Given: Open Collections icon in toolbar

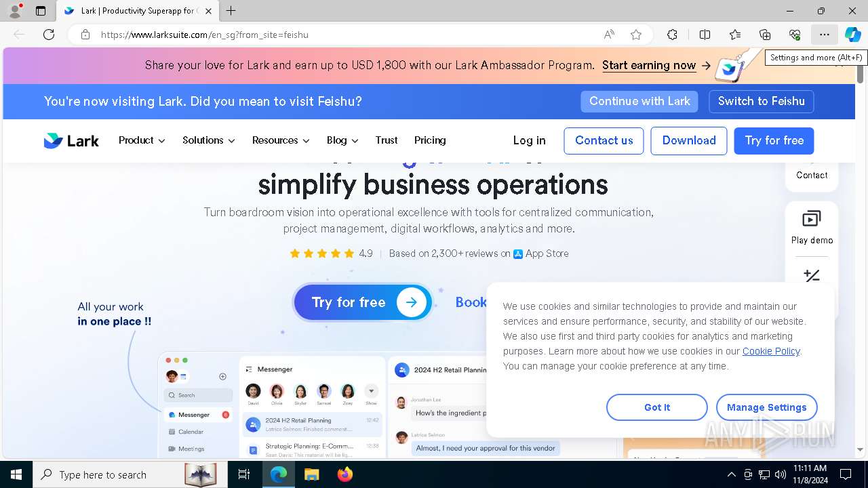Looking at the screenshot, I should pyautogui.click(x=765, y=35).
